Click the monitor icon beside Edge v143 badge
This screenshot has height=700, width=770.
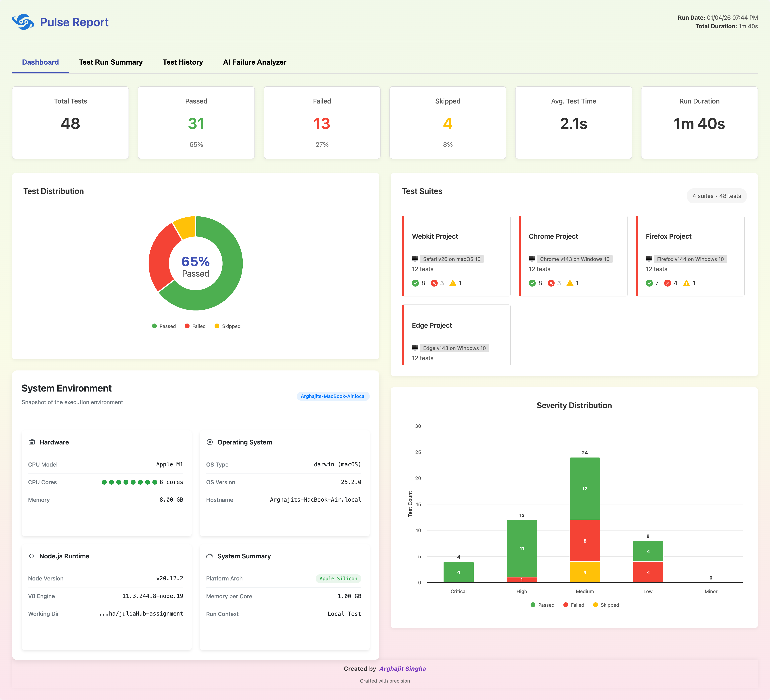point(415,348)
